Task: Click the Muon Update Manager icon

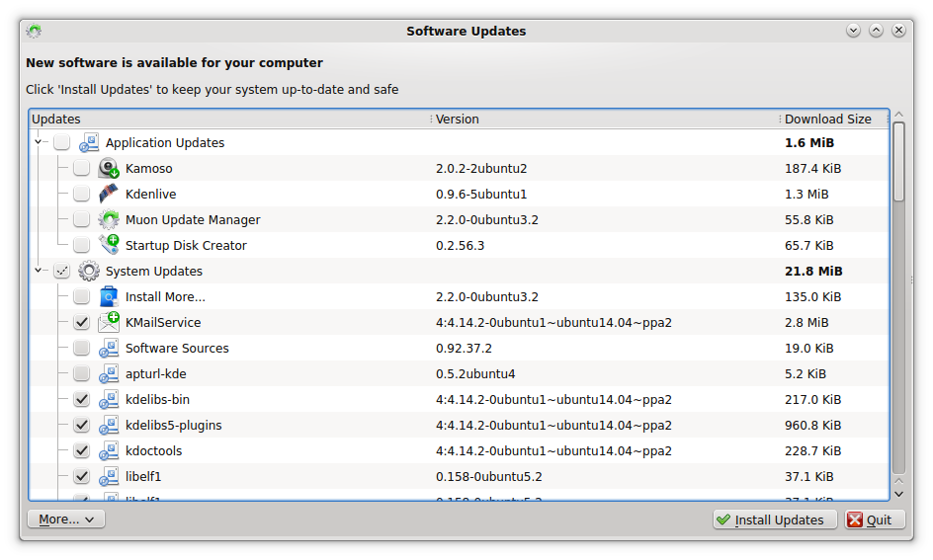Action: click(x=109, y=219)
